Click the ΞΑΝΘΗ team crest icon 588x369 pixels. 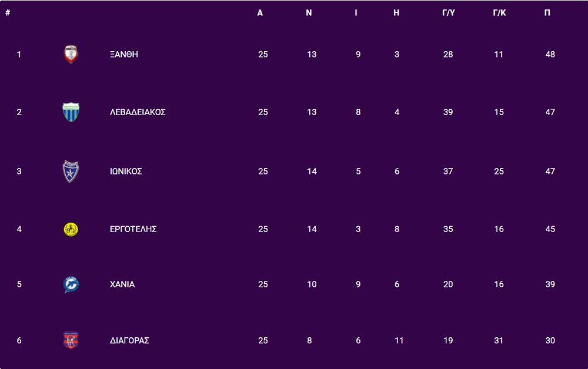71,54
